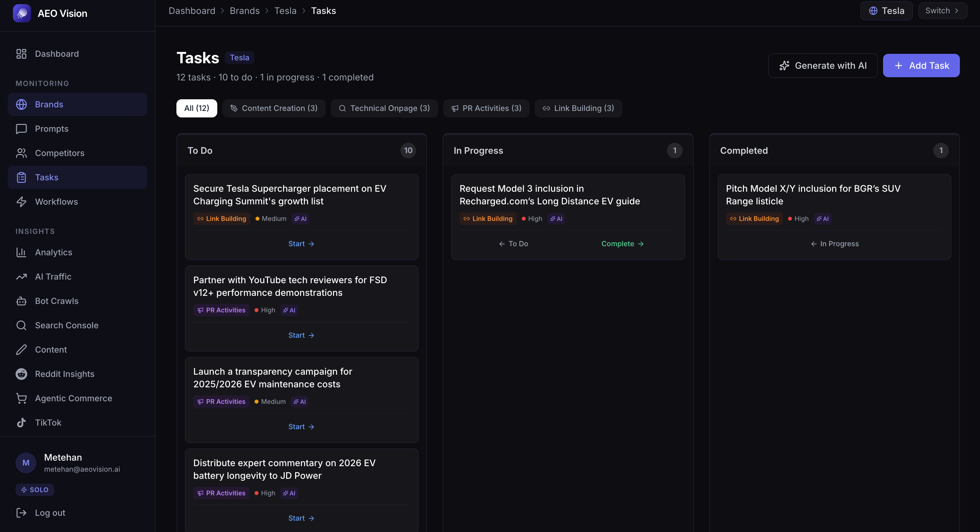Image resolution: width=980 pixels, height=532 pixels.
Task: Click the TikTok icon in sidebar
Action: pyautogui.click(x=21, y=423)
